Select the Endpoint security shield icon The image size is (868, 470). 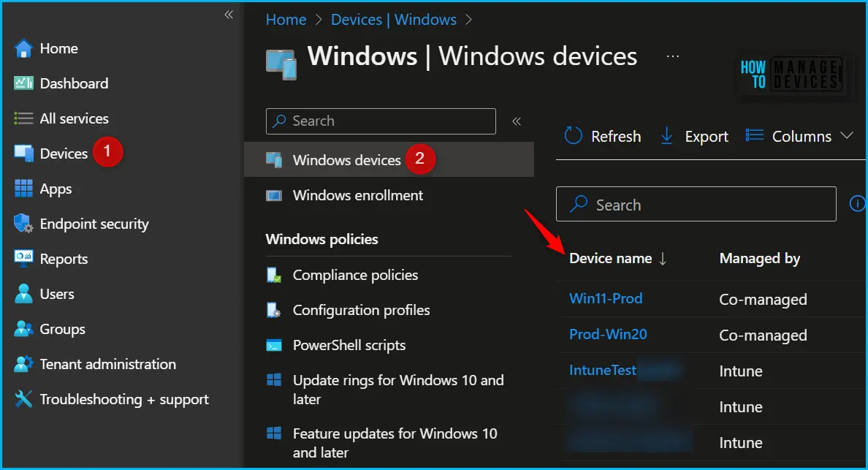[x=23, y=224]
